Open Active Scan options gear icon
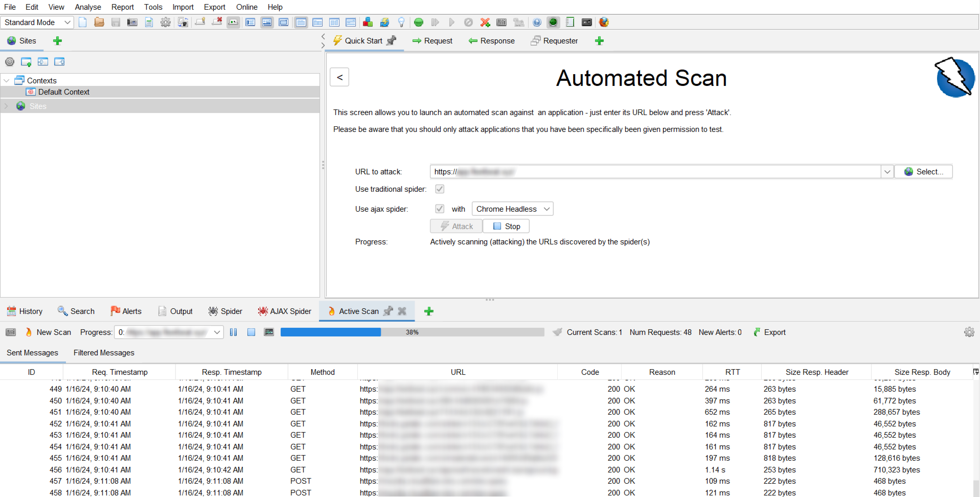This screenshot has width=980, height=497. 969,332
